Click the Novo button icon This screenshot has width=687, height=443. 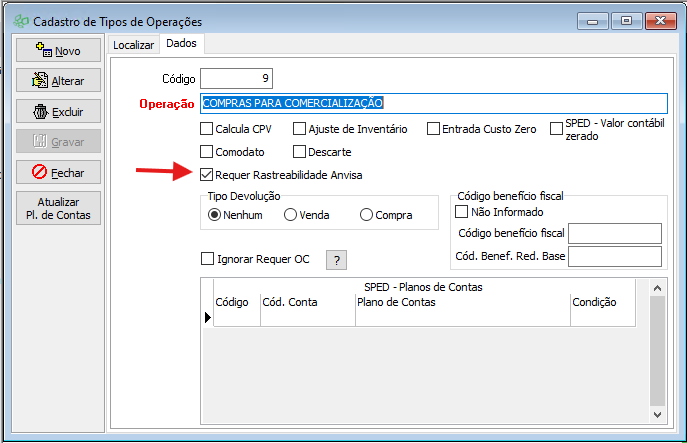pyautogui.click(x=42, y=50)
